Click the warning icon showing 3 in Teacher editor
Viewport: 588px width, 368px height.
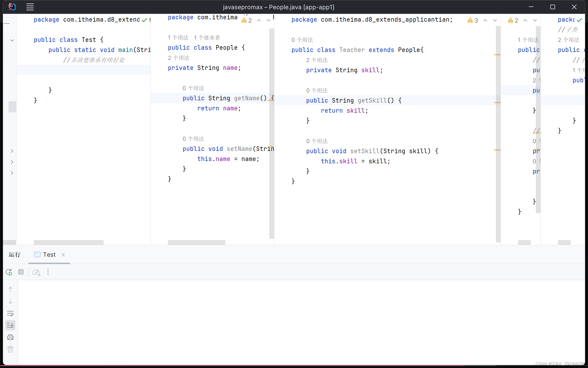pyautogui.click(x=473, y=20)
